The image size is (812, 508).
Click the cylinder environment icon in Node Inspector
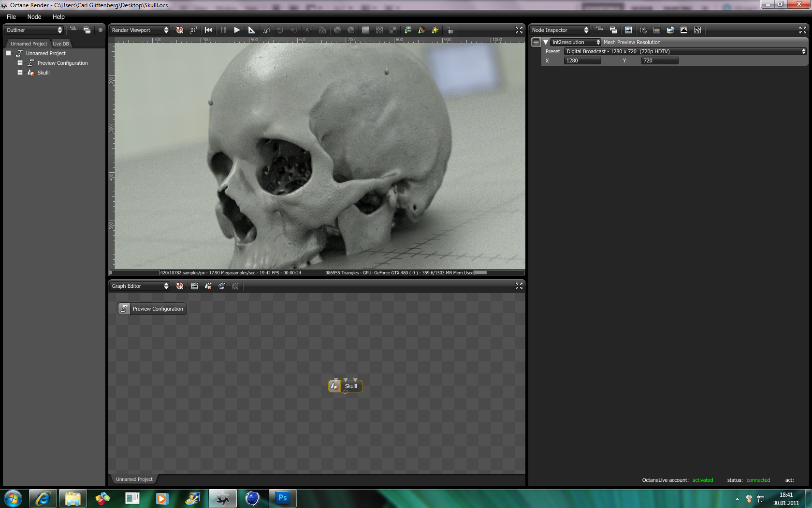point(670,30)
